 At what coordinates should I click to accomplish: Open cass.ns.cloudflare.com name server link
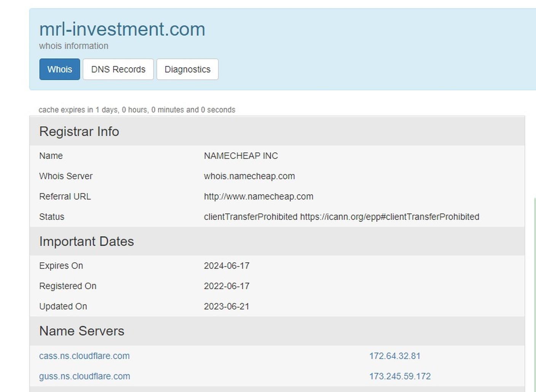tap(84, 356)
